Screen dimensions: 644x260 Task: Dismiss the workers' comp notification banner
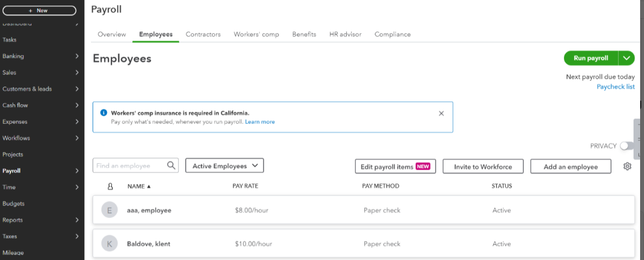click(x=441, y=113)
